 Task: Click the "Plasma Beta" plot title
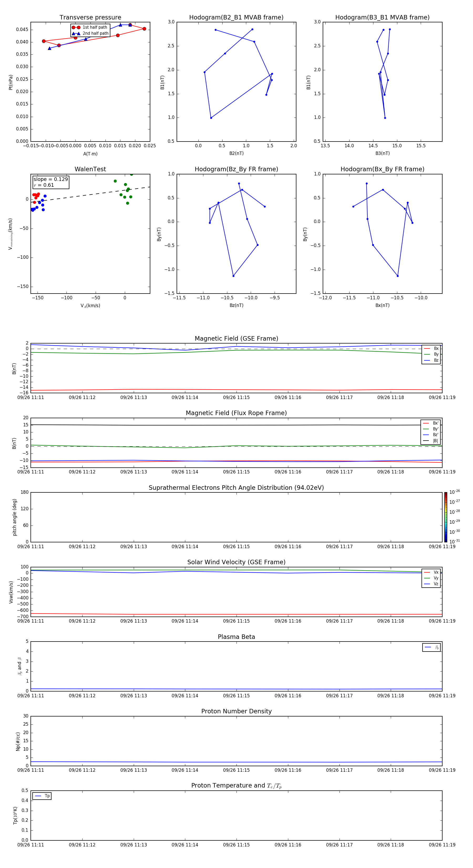tap(236, 637)
